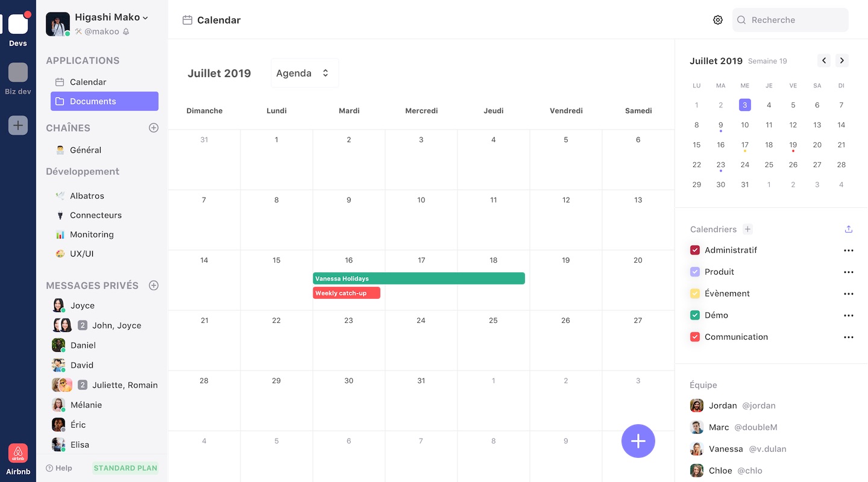Click the export icon next to Calendriers
The height and width of the screenshot is (482, 868).
[848, 229]
